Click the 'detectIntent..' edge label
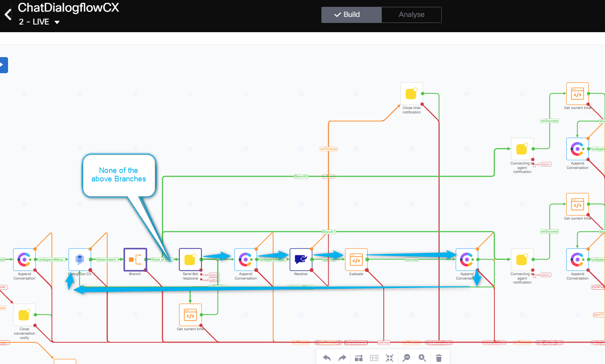Viewport: 605px width, 364px height. click(107, 259)
